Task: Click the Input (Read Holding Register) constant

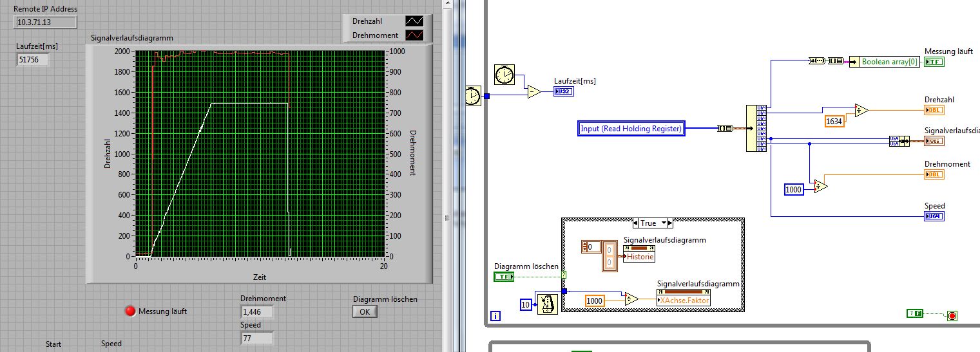Action: 631,129
